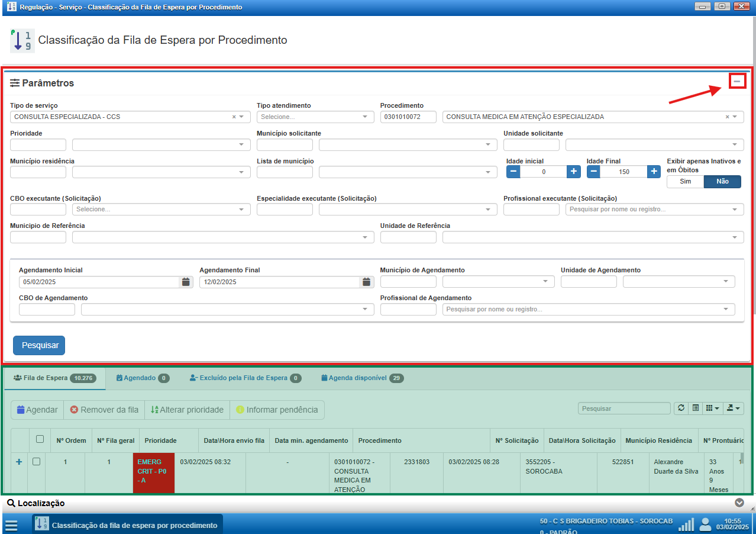Set Exibir apenas Inativos to Sim
The width and height of the screenshot is (756, 534).
[685, 182]
